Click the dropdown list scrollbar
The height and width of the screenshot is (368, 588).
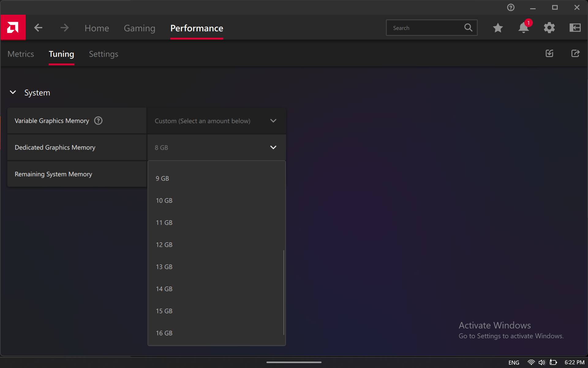coord(284,291)
